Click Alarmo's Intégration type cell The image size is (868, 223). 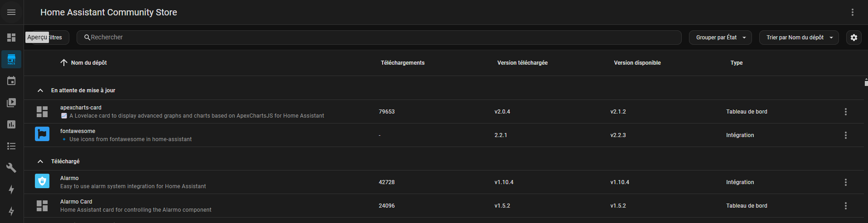tap(740, 182)
